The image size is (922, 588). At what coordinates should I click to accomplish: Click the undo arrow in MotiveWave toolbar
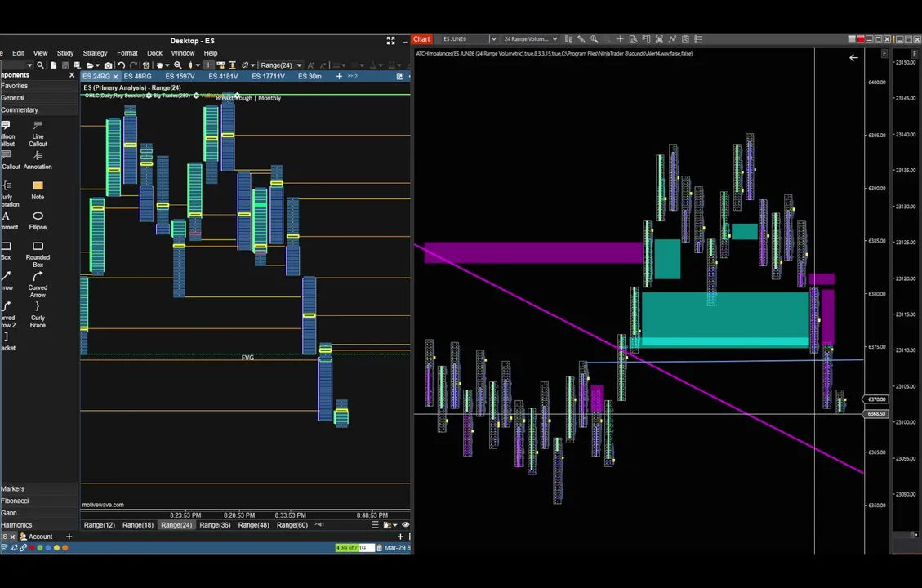click(121, 65)
